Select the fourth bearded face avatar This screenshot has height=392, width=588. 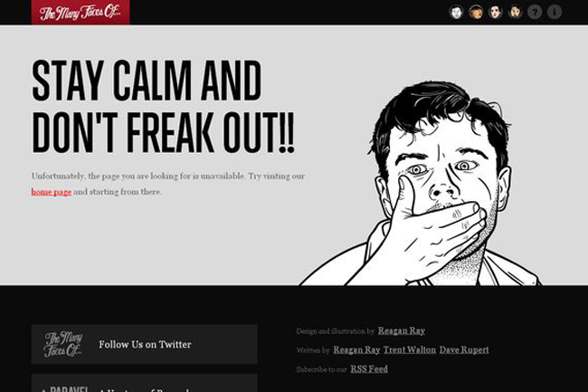[x=516, y=12]
